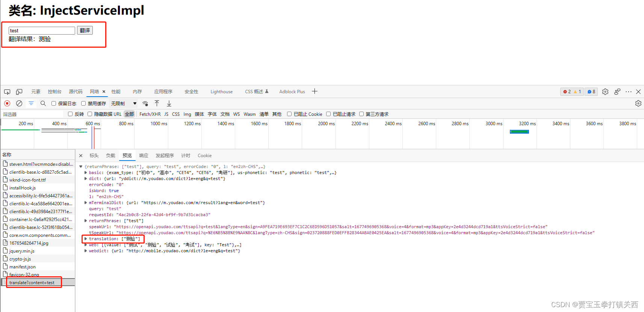Image resolution: width=644 pixels, height=312 pixels.
Task: Check the 反转 filter checkbox
Action: tap(70, 114)
